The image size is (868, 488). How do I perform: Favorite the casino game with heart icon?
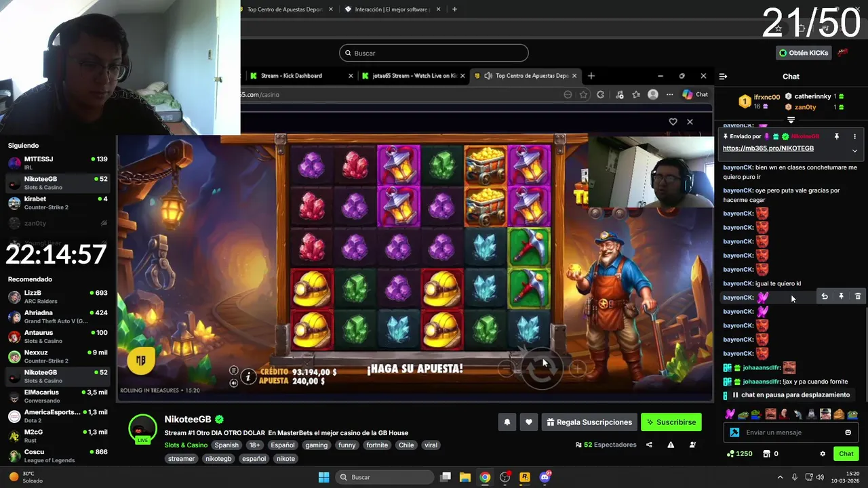tap(673, 121)
